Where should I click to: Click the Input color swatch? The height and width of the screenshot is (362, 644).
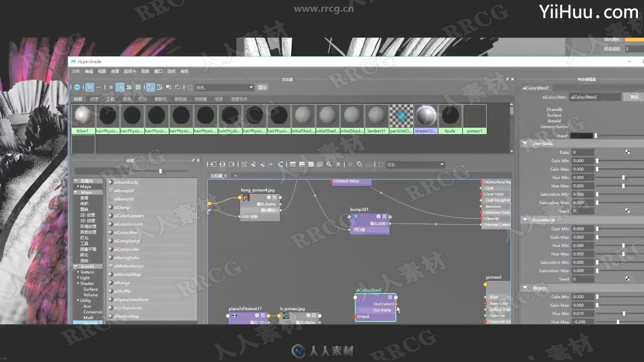click(x=582, y=136)
